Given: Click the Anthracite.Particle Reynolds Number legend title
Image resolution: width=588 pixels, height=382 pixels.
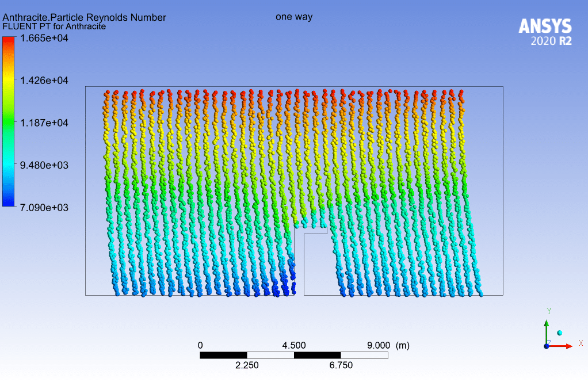Looking at the screenshot, I should click(84, 17).
